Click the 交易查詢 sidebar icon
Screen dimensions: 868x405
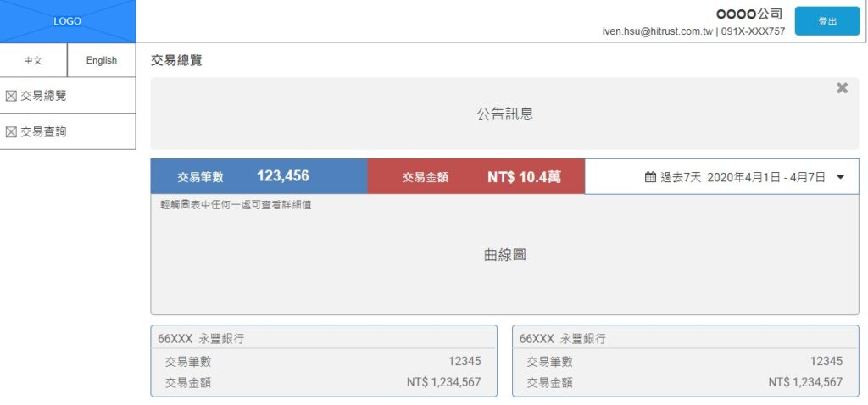coord(11,132)
